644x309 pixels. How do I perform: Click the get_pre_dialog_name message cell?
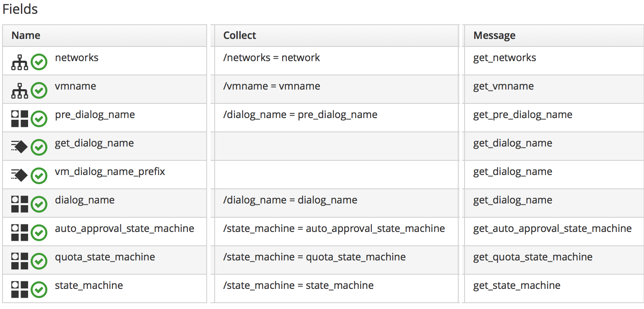click(522, 115)
